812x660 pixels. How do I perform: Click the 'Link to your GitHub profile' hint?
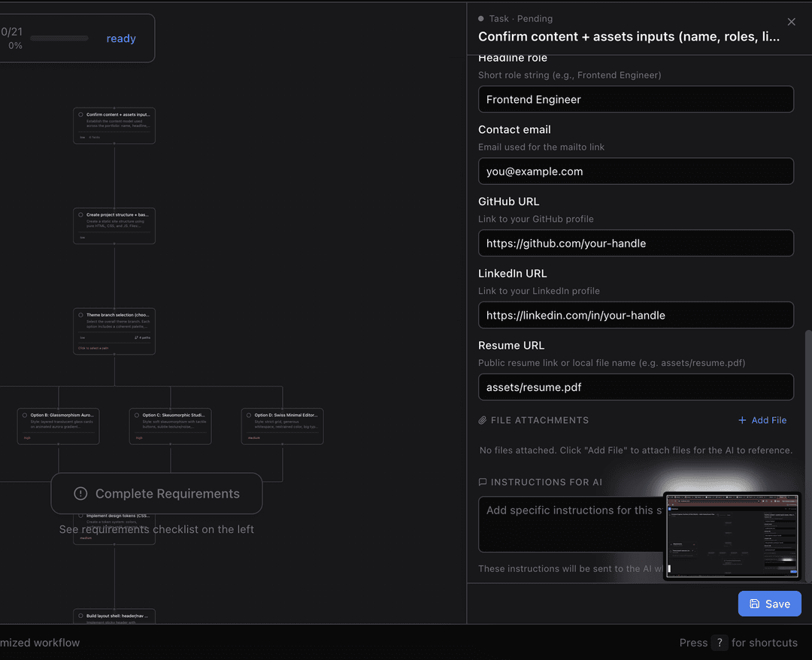(535, 219)
